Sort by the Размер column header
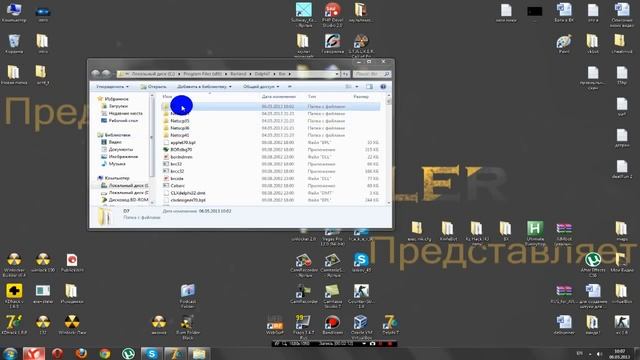This screenshot has width=640, height=360. (361, 97)
